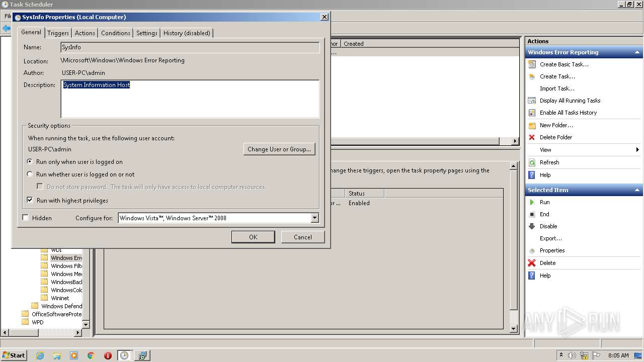The width and height of the screenshot is (644, 362).
Task: Click the green Run arrow icon
Action: click(532, 202)
